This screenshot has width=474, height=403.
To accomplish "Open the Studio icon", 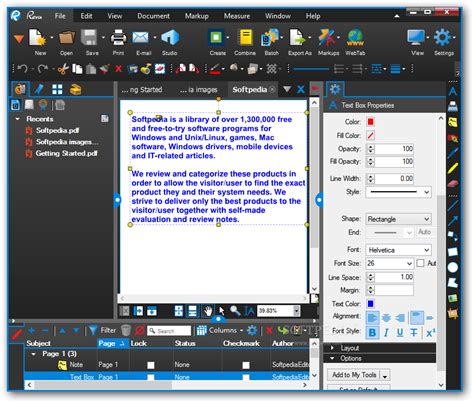I will pos(170,37).
